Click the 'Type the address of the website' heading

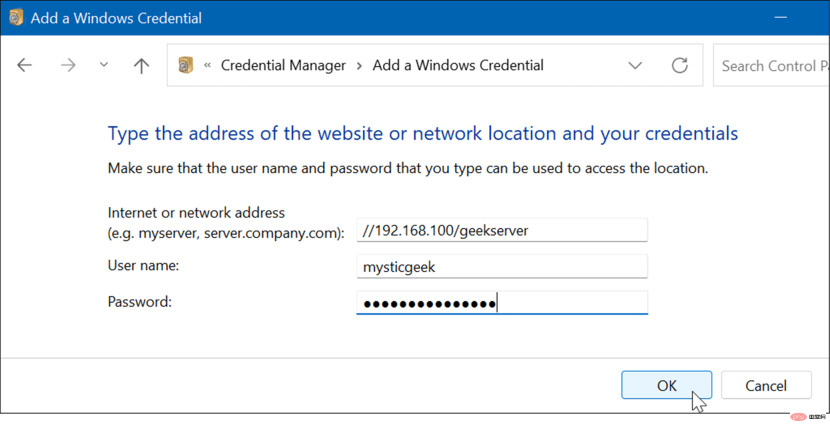coord(422,133)
